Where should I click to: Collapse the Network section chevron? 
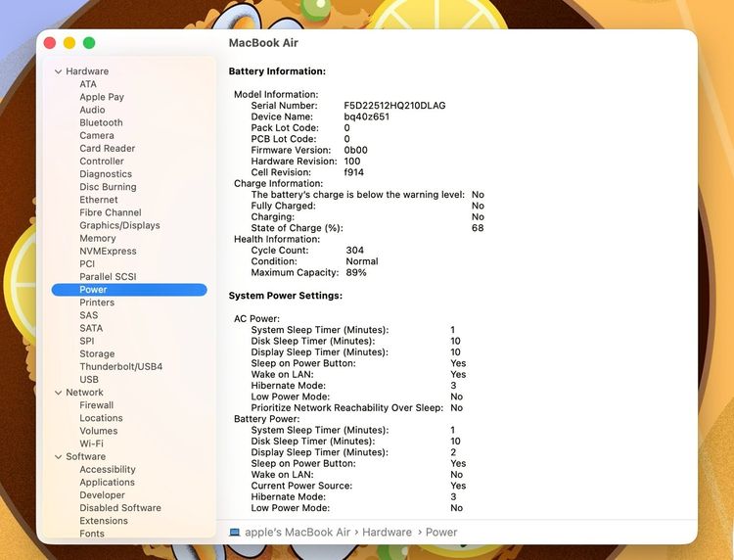58,393
